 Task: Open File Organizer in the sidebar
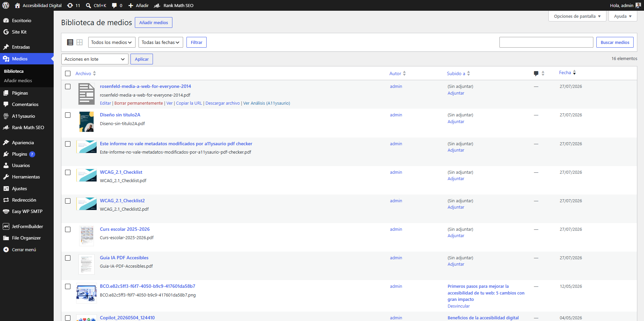pos(27,238)
